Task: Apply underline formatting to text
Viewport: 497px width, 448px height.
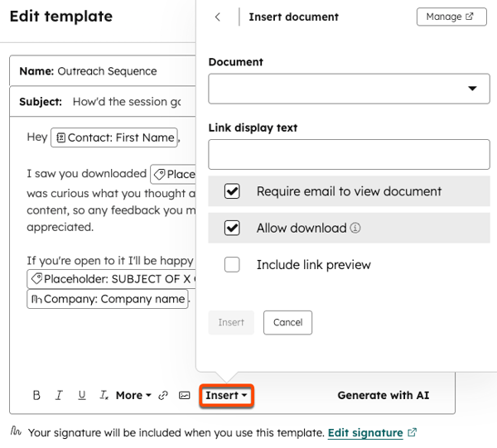Action: click(x=81, y=396)
